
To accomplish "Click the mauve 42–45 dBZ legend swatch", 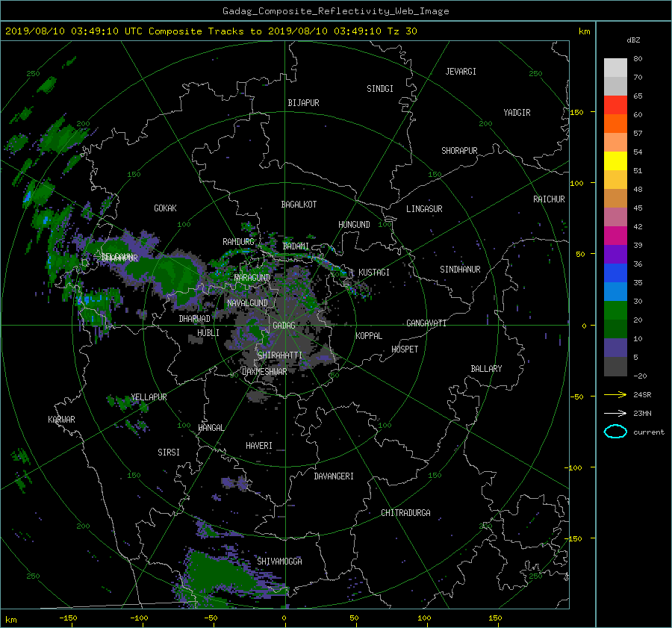I will (615, 217).
